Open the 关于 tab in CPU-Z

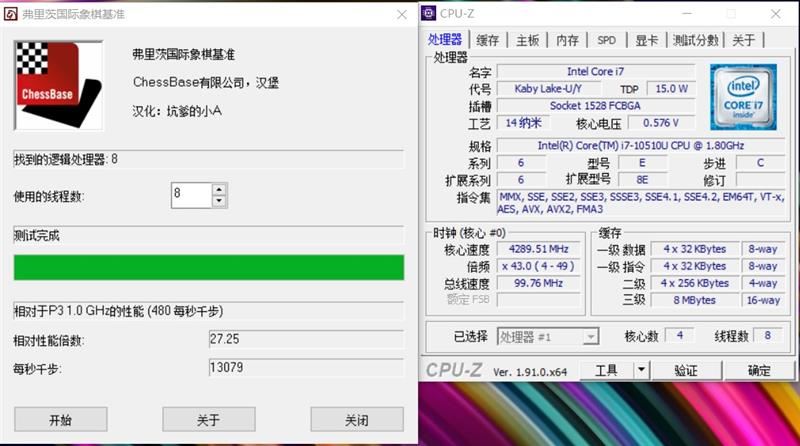point(743,40)
